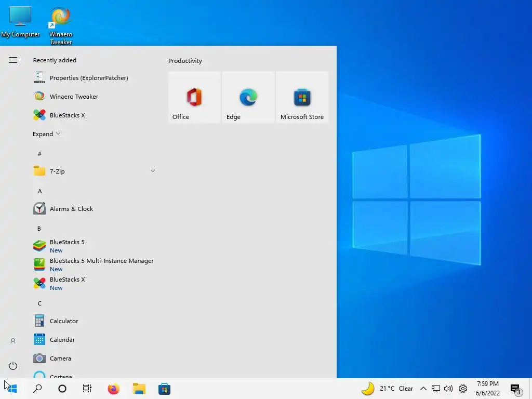Click the Productivity group title
Image resolution: width=532 pixels, height=399 pixels.
(185, 61)
